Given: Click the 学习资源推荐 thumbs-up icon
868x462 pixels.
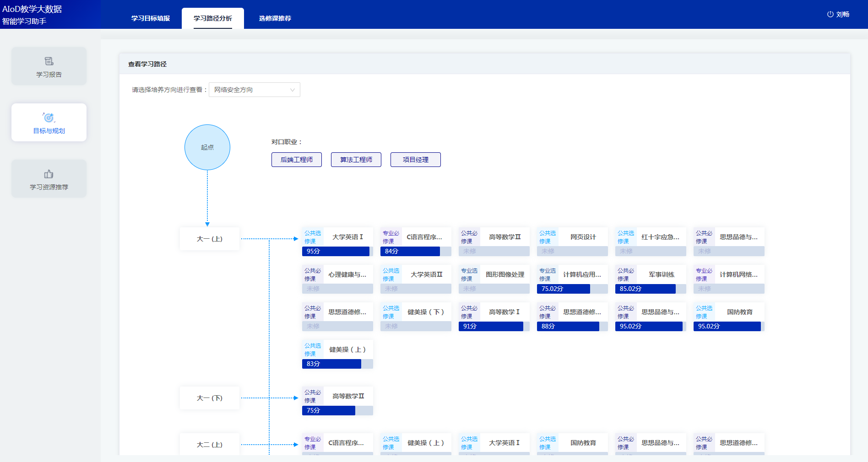Looking at the screenshot, I should tap(49, 174).
